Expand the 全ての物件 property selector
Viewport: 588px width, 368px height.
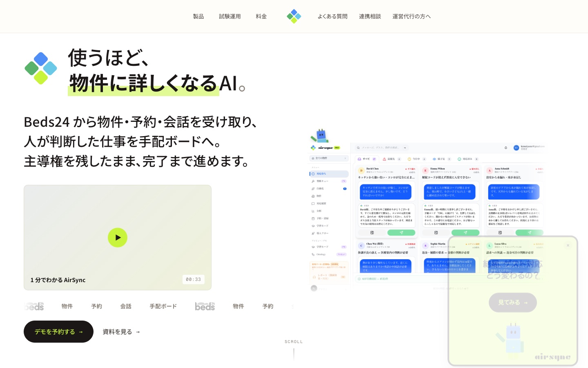coord(329,158)
